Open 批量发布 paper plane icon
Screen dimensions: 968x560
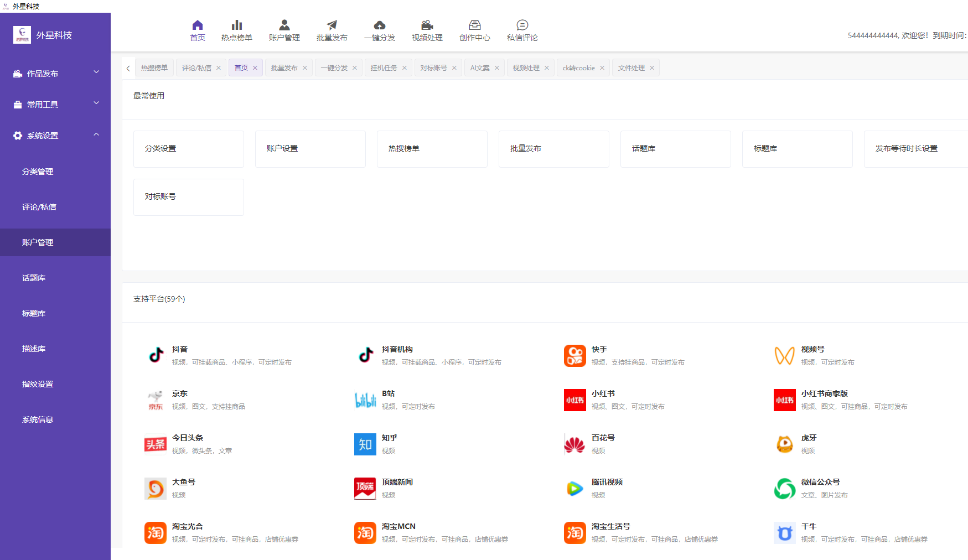[x=332, y=25]
